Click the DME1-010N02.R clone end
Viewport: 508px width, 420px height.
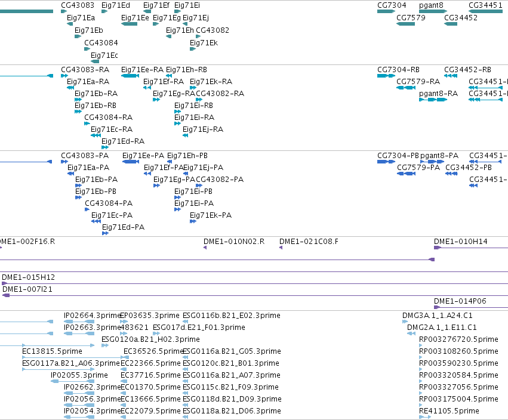[205, 248]
